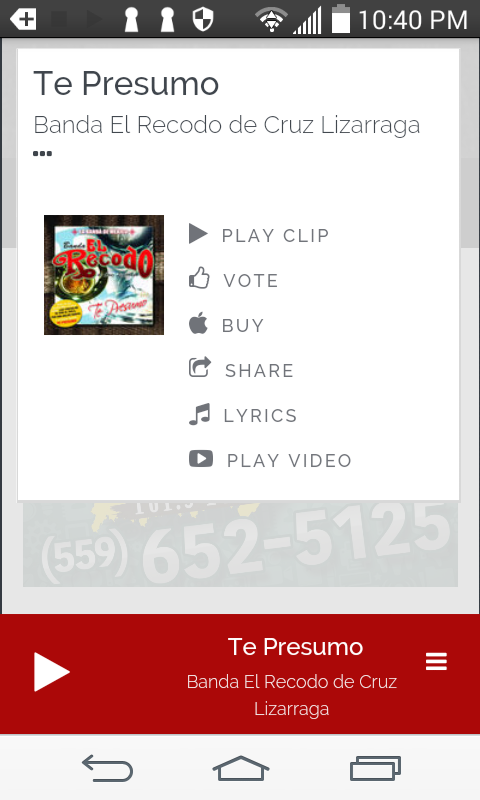The image size is (480, 800).
Task: Open the hamburger menu in red player bar
Action: click(x=436, y=661)
